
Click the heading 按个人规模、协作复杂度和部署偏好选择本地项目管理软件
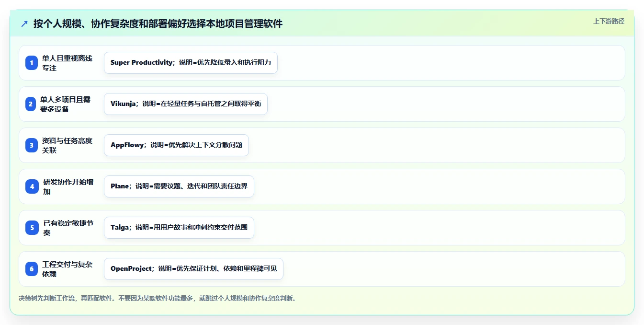(158, 23)
